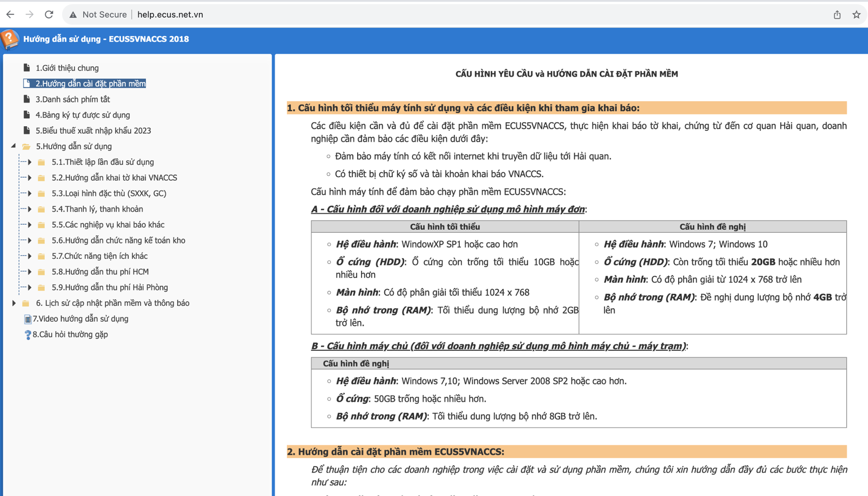Click subheading B - Cấu hình máy chủ

click(499, 346)
